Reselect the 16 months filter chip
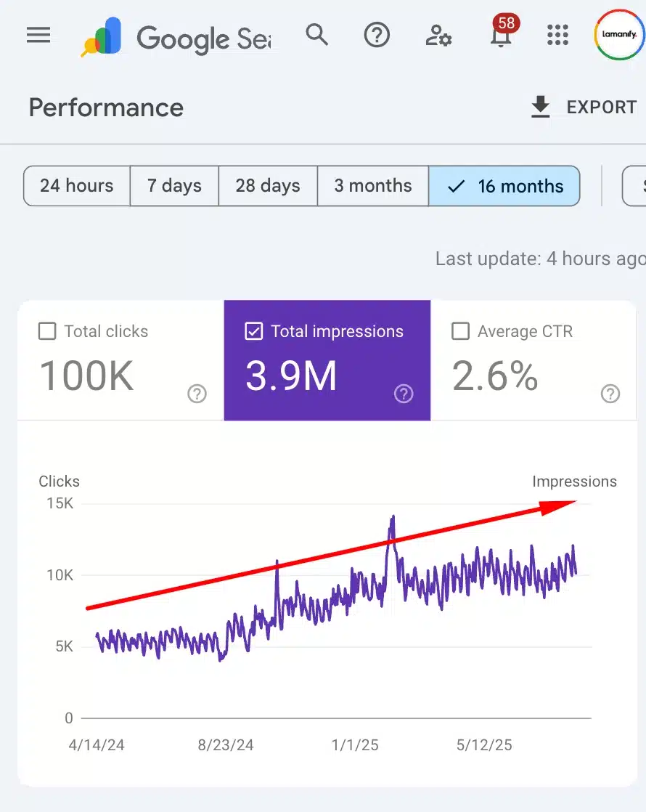The width and height of the screenshot is (646, 812). [504, 186]
